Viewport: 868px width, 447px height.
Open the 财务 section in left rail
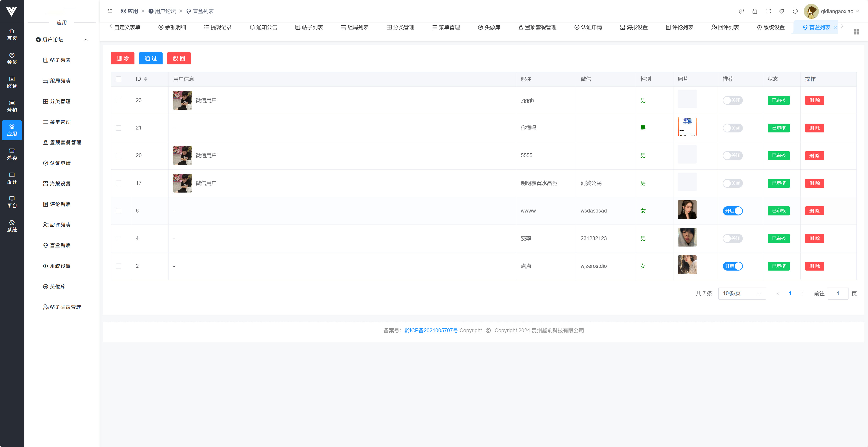coord(12,82)
